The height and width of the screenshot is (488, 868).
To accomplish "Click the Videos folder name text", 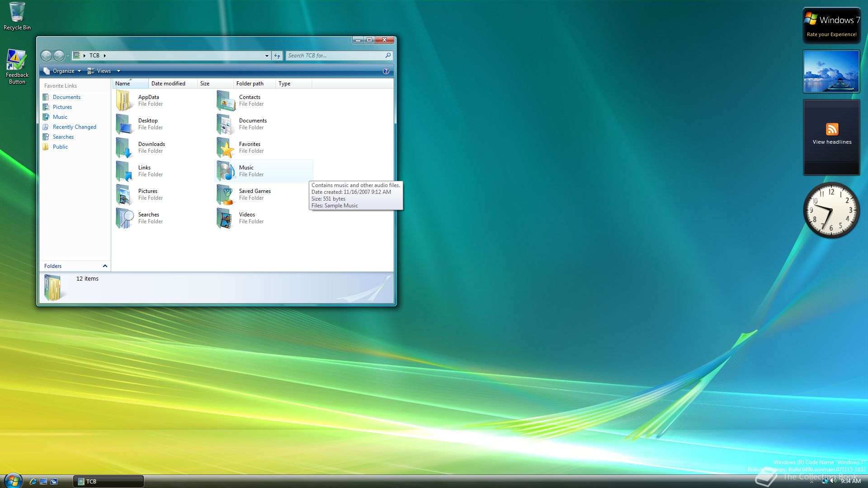I will click(247, 215).
